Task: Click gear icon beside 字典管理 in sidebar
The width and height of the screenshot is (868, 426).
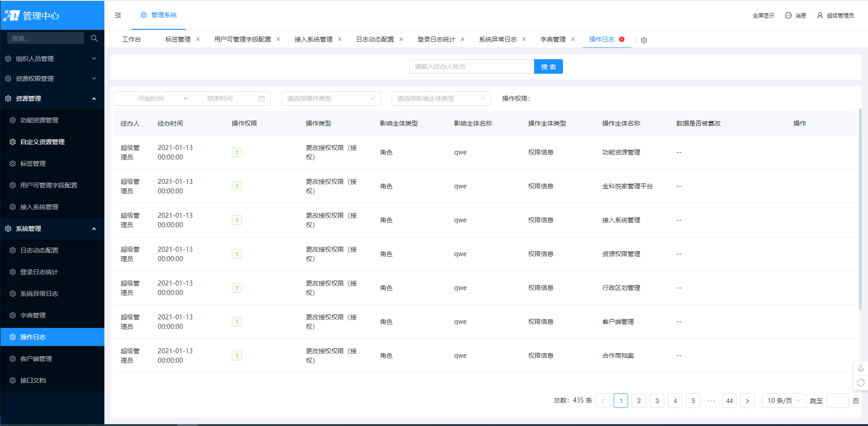Action: [13, 315]
